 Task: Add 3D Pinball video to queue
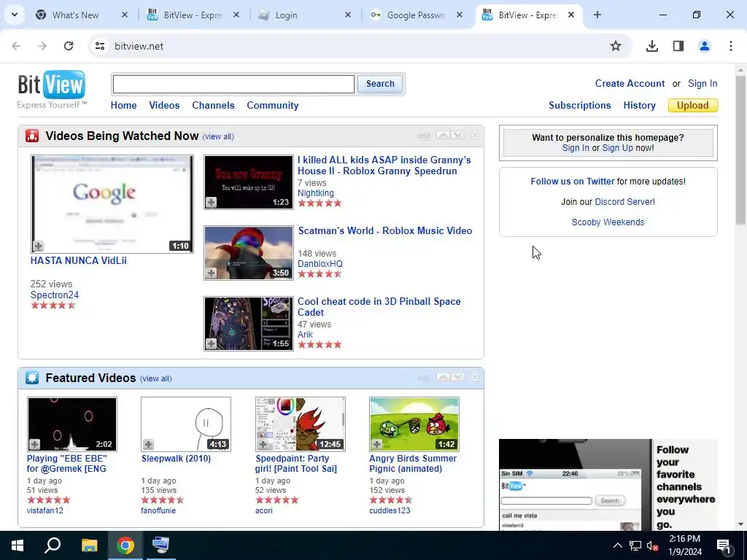211,344
